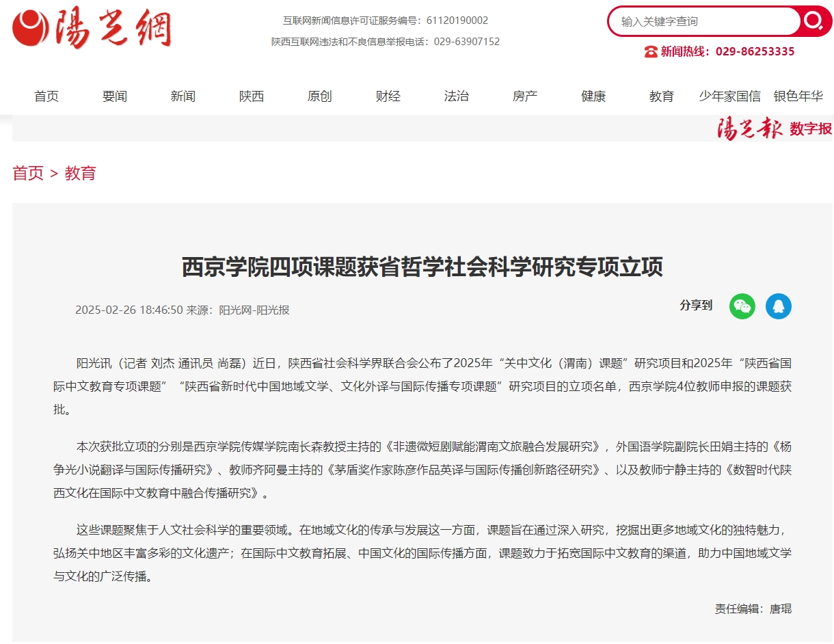Click the telephone icon beside 新闻热线
The width and height of the screenshot is (834, 644).
[651, 51]
